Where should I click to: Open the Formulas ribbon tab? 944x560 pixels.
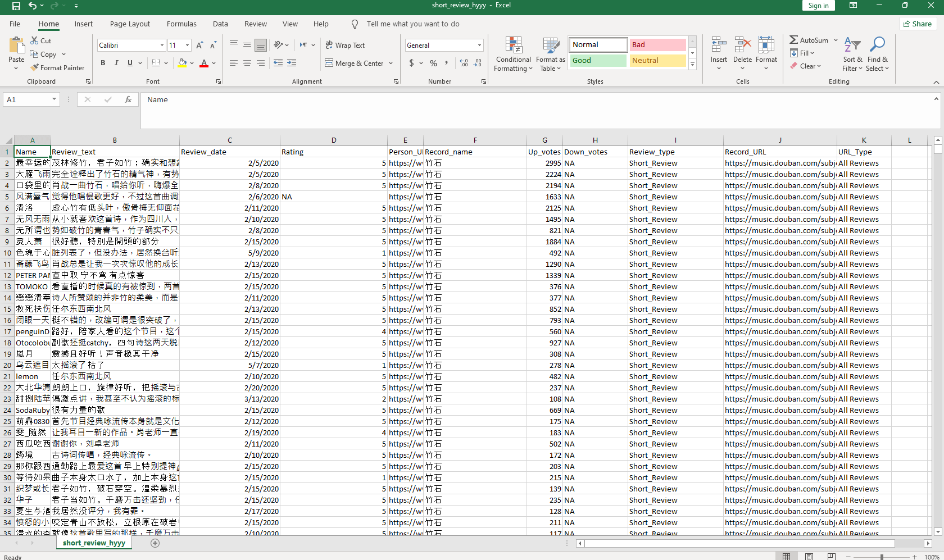[x=181, y=24]
